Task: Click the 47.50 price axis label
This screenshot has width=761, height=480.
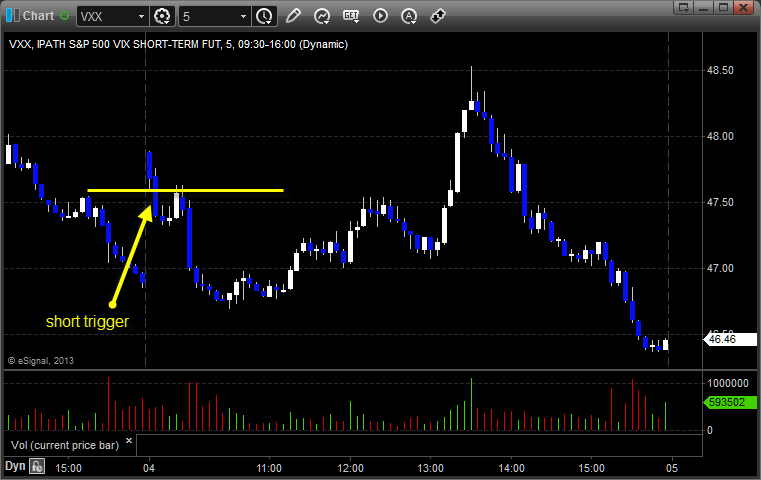Action: point(720,202)
